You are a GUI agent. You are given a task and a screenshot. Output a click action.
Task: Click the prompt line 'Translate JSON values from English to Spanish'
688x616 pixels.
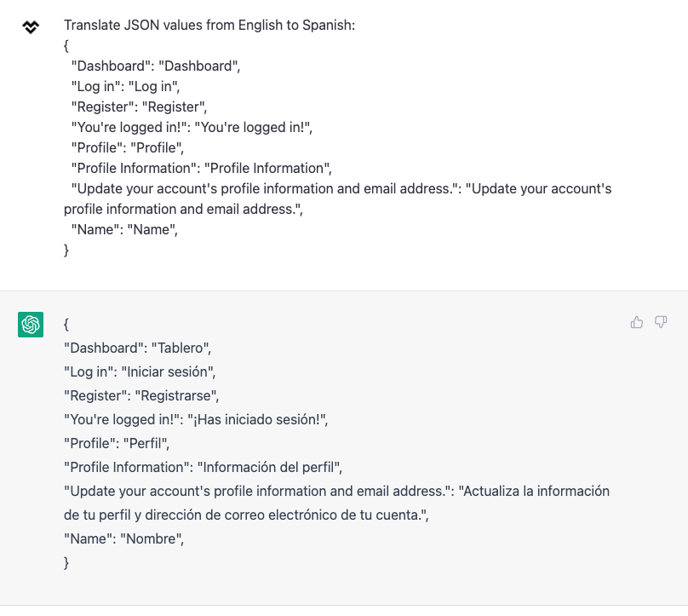point(209,25)
